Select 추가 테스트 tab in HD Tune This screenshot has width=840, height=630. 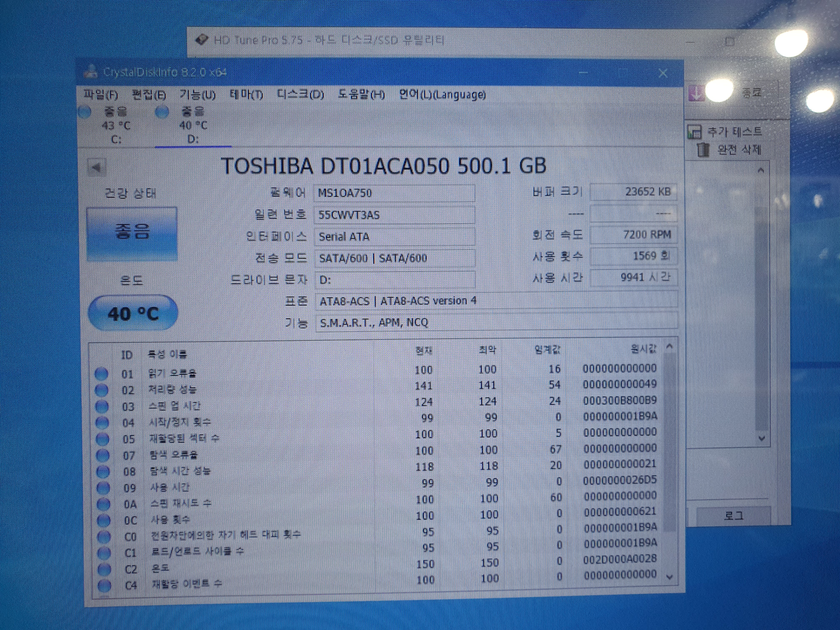pyautogui.click(x=725, y=132)
